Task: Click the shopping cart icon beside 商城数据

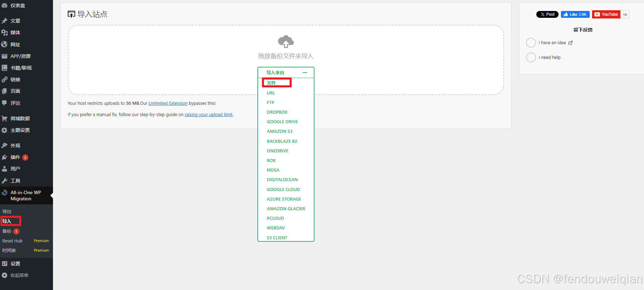Action: 4,118
